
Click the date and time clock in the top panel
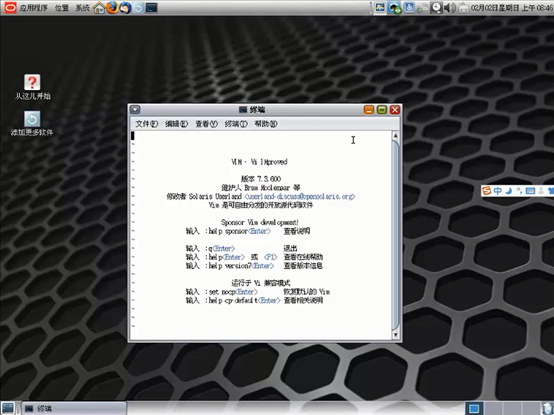click(x=512, y=7)
